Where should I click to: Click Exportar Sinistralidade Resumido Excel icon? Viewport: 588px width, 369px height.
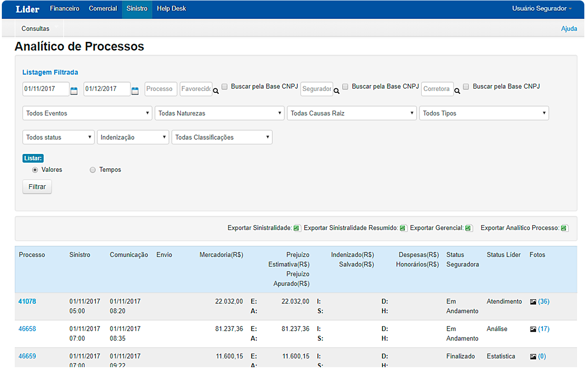[x=403, y=228]
